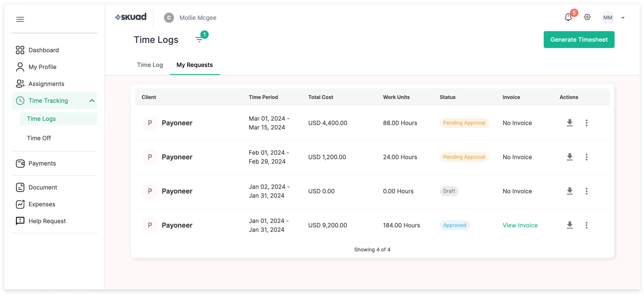Open more actions for Draft request

click(586, 191)
